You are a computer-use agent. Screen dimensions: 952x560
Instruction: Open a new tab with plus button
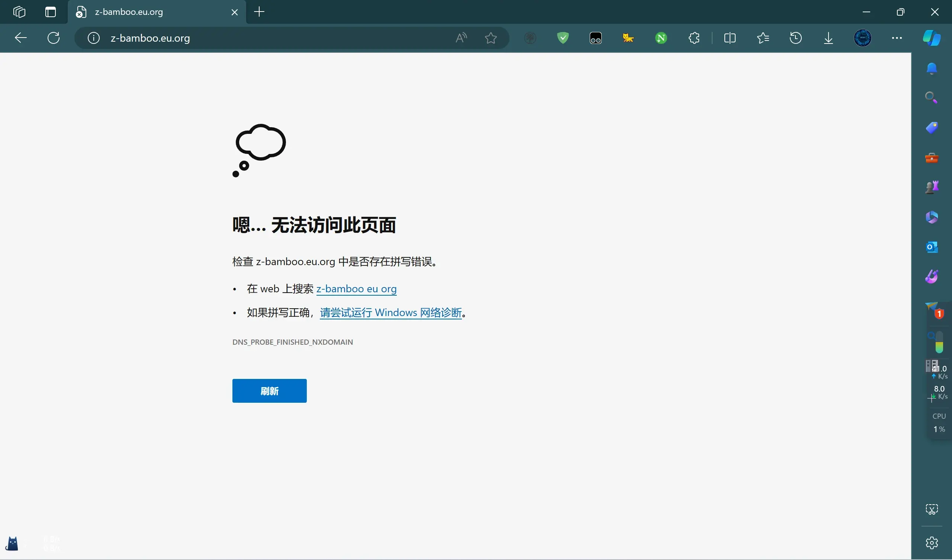259,12
